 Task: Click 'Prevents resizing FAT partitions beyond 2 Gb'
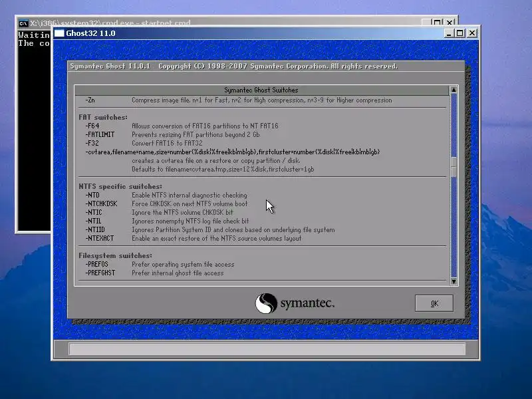[x=196, y=135]
